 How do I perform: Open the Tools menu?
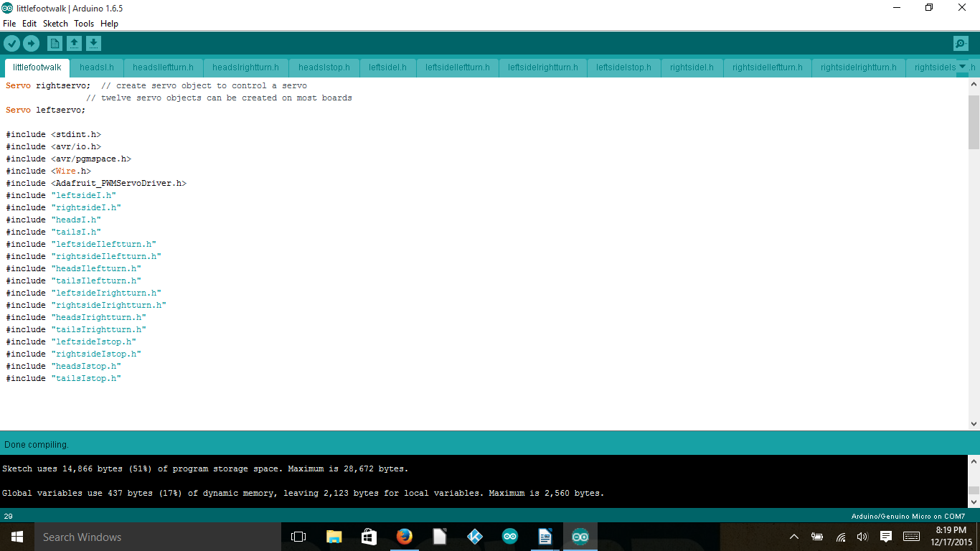pos(84,24)
